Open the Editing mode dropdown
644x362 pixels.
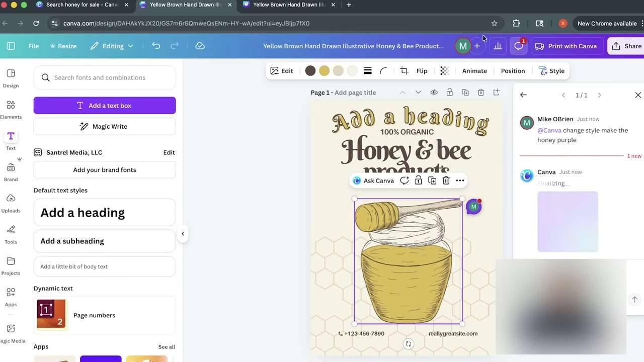click(x=112, y=46)
